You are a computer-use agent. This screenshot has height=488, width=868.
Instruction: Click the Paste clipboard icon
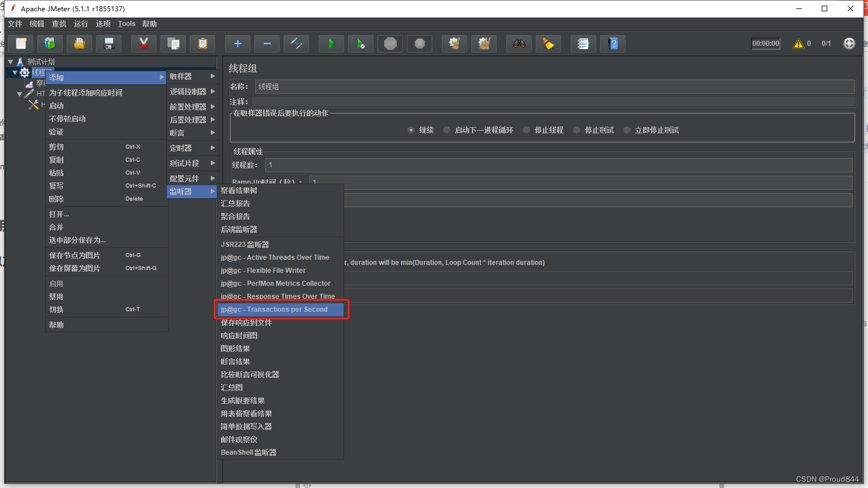202,43
